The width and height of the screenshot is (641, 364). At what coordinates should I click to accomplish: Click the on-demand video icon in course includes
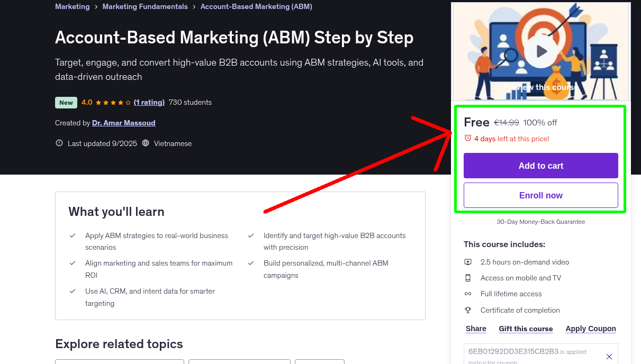(468, 261)
